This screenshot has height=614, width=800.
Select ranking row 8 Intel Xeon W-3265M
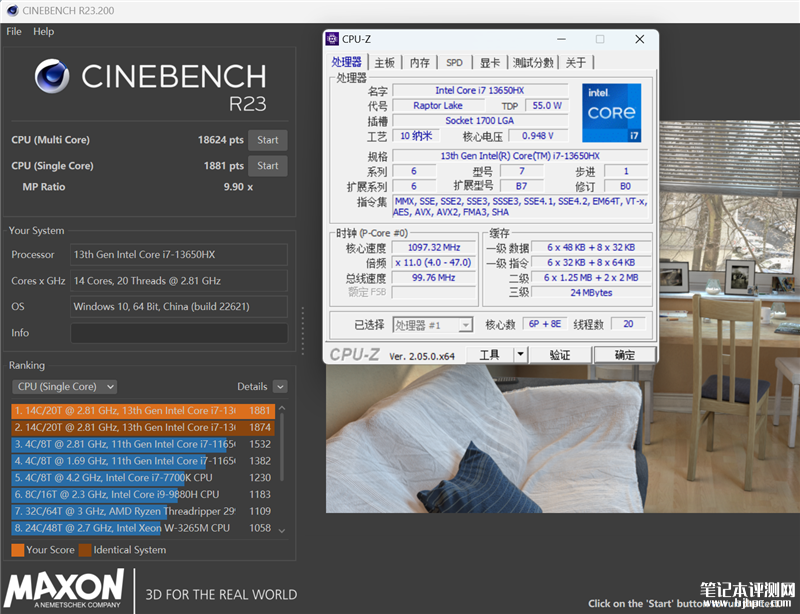click(143, 529)
